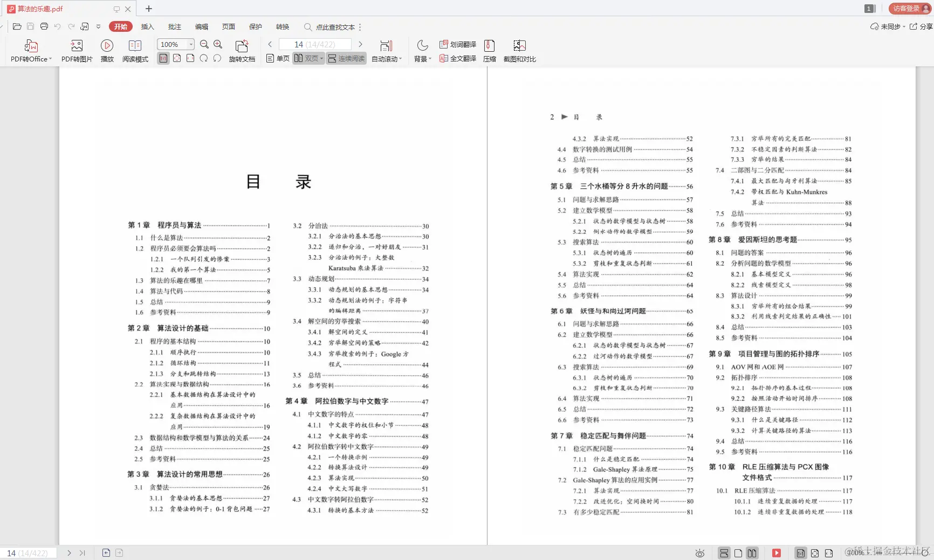The image size is (934, 560).
Task: Select the PDF转Office conversion tool
Action: (31, 50)
